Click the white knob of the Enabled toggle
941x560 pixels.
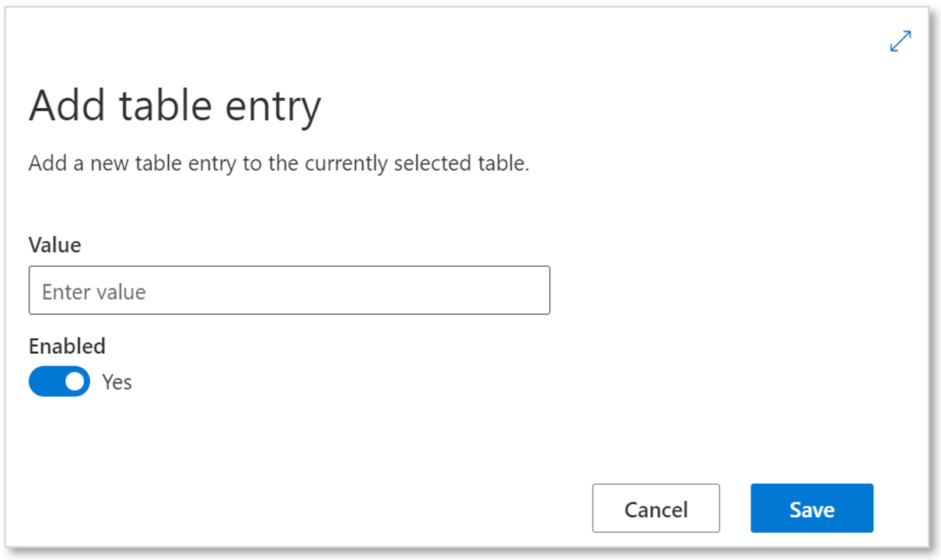(75, 382)
